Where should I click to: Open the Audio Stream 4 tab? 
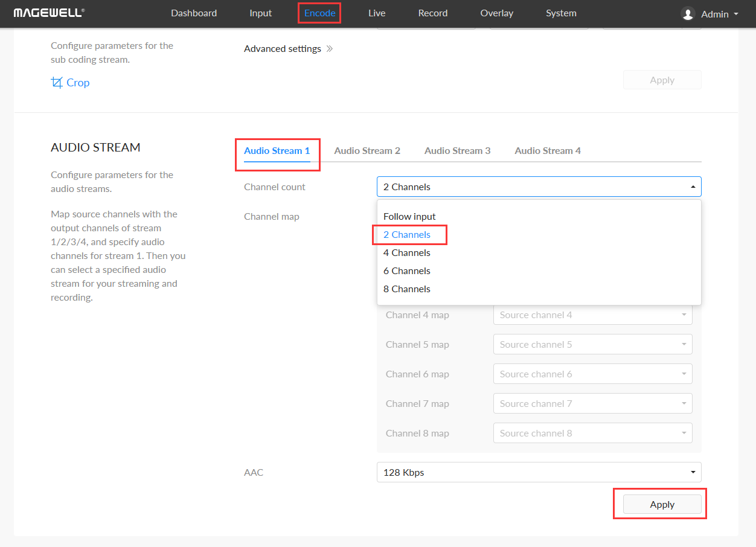(547, 150)
